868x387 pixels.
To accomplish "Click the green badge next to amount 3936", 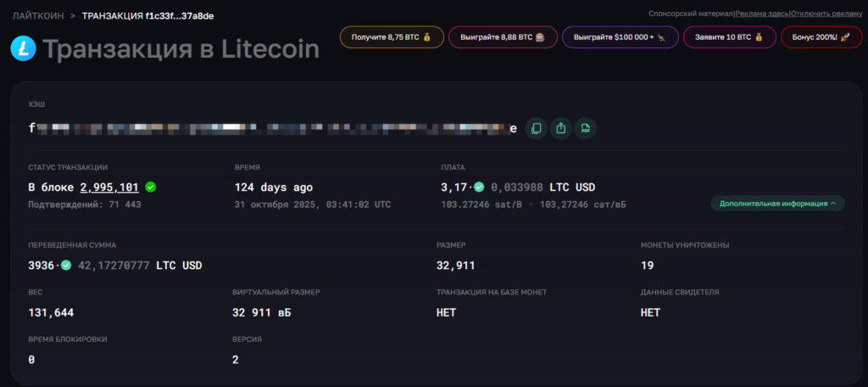I will click(x=67, y=266).
